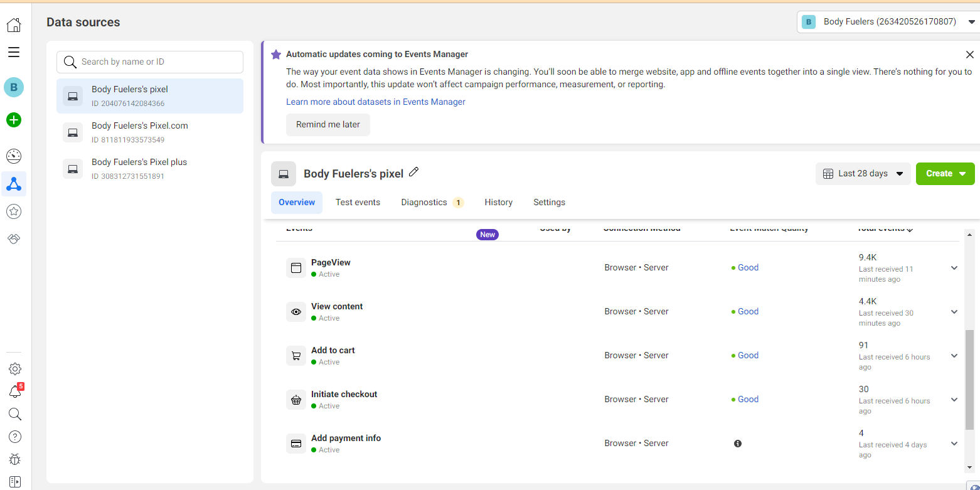Screen dimensions: 980x490
Task: Expand the View content event row
Action: (x=954, y=312)
